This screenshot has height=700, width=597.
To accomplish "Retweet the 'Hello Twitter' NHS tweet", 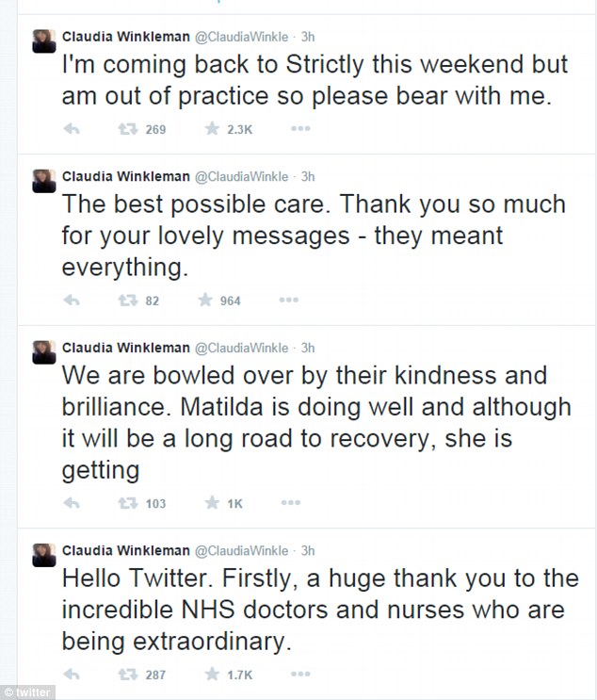I will [x=126, y=674].
